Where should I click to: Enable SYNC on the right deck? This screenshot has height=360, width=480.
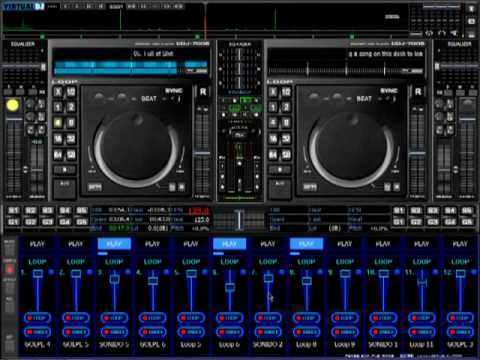pos(389,91)
